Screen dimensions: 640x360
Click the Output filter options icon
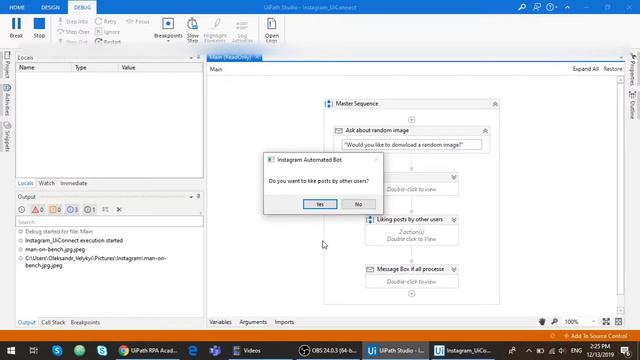[105, 209]
